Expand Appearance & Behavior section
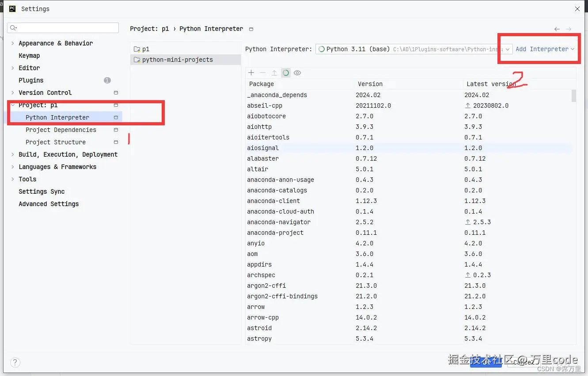The height and width of the screenshot is (376, 588). pos(12,43)
